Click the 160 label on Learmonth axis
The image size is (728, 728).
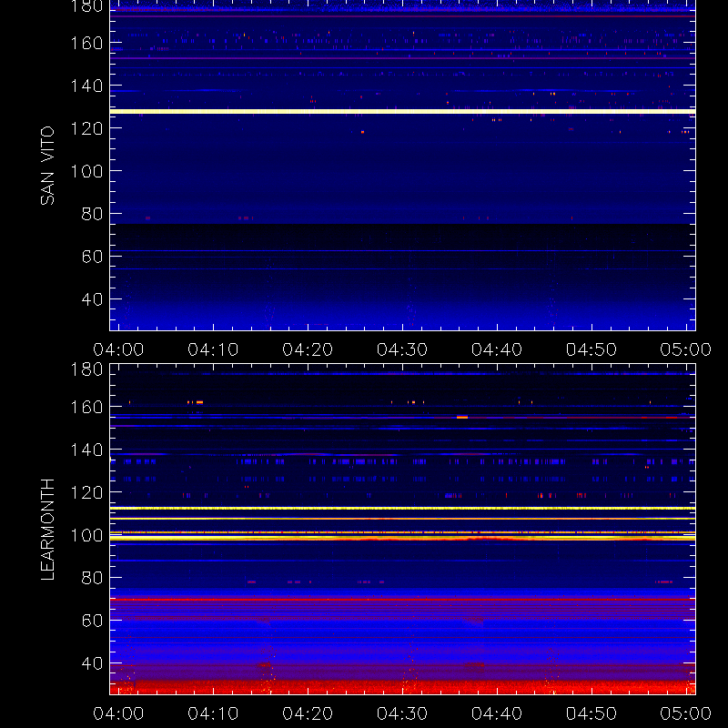(x=86, y=407)
